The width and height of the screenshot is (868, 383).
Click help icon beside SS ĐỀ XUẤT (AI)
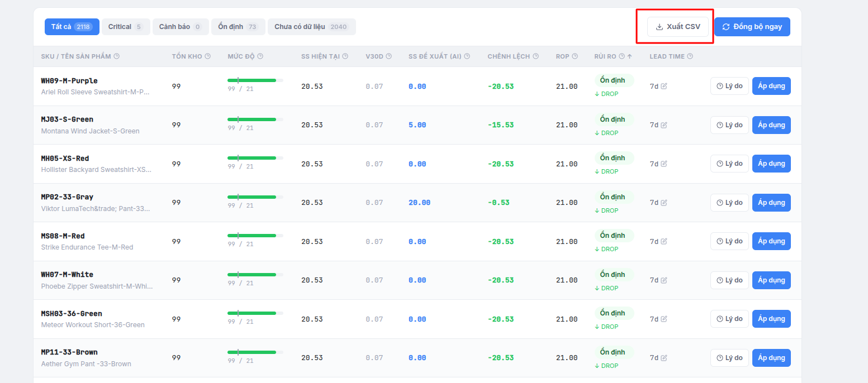coord(467,56)
